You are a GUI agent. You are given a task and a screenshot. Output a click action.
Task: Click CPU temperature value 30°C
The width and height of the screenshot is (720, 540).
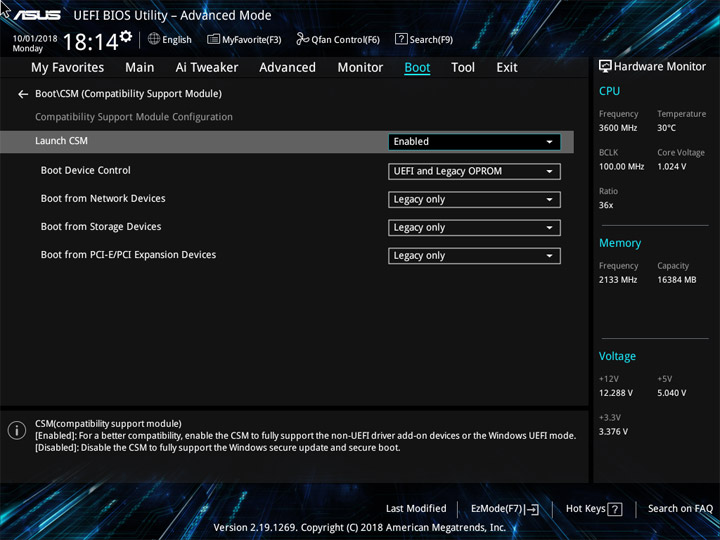click(666, 128)
